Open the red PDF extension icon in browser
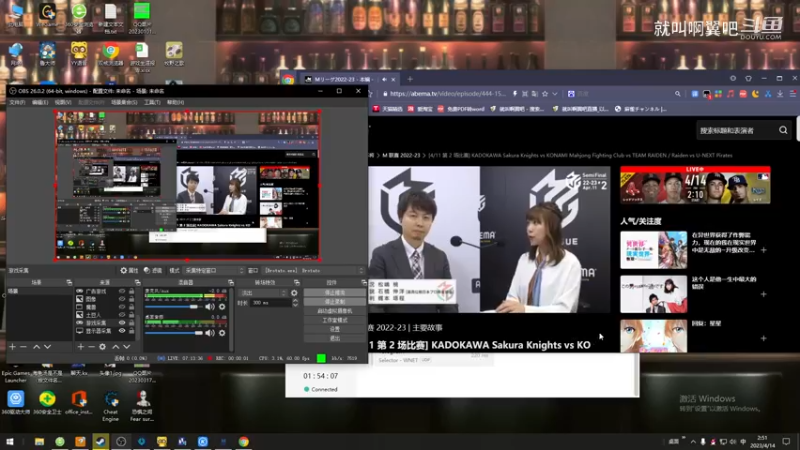This screenshot has width=800, height=450. coord(743,94)
